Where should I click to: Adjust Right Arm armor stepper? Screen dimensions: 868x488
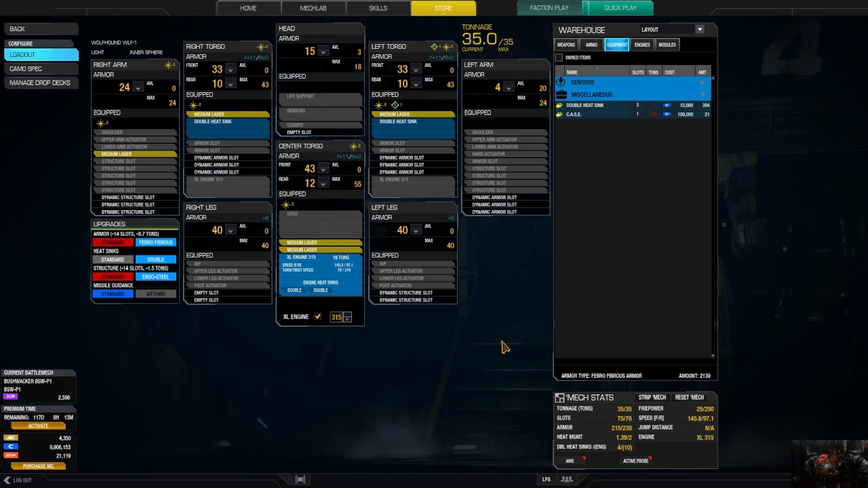(138, 87)
